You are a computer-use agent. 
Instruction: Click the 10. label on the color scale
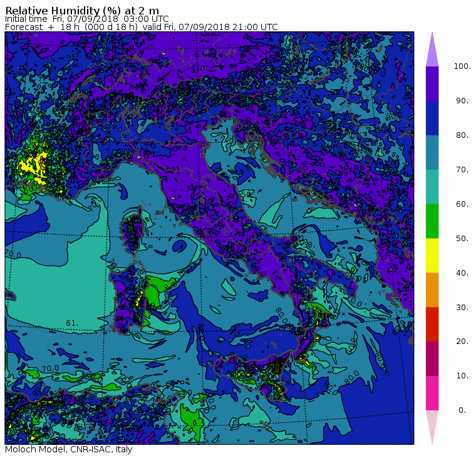coord(462,376)
